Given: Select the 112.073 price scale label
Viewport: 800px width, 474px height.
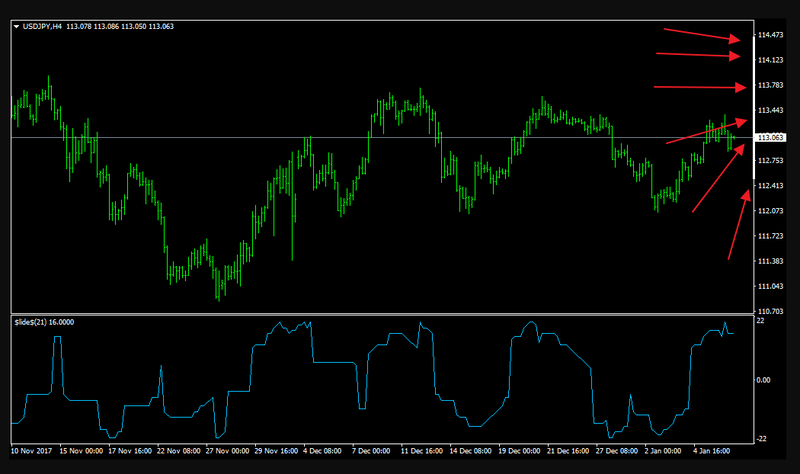Looking at the screenshot, I should [770, 210].
